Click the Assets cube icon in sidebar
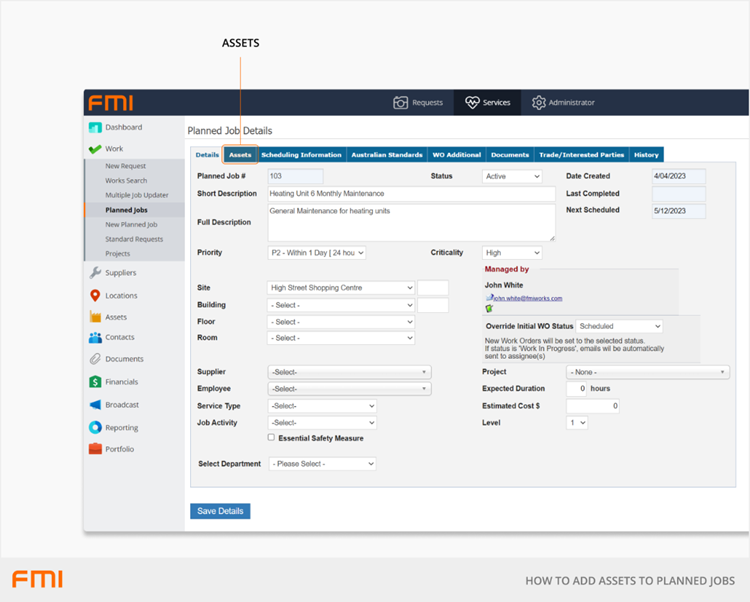This screenshot has width=750, height=602. (x=95, y=317)
